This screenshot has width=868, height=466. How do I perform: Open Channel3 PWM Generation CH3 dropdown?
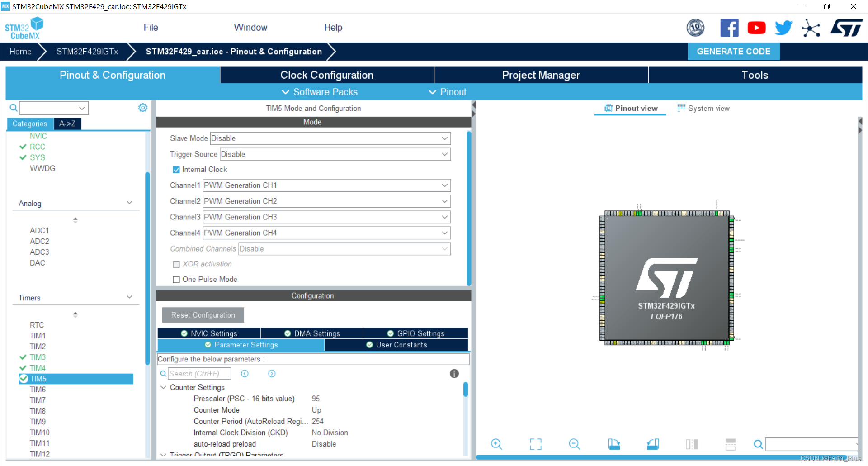point(327,217)
